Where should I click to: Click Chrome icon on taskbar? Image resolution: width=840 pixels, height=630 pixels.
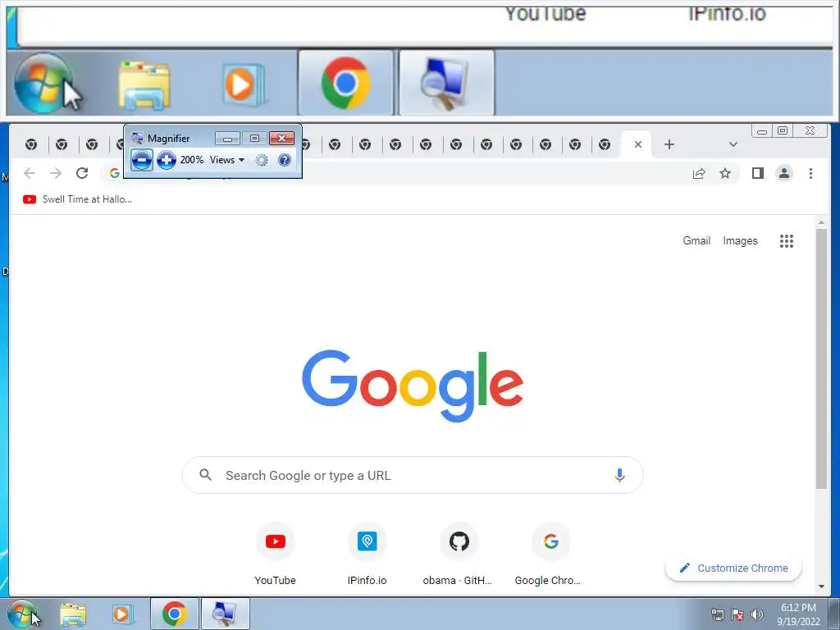click(x=175, y=614)
